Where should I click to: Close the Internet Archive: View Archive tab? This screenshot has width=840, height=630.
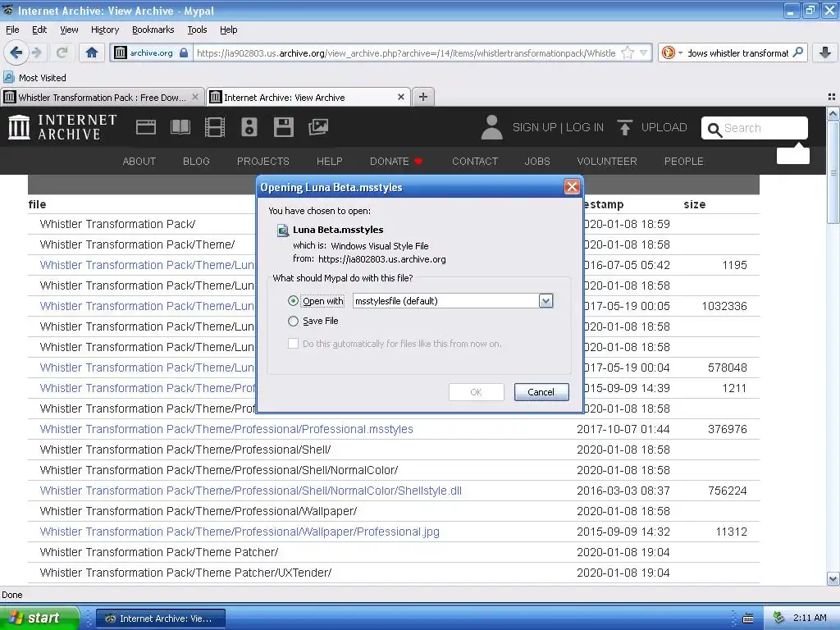(x=400, y=97)
